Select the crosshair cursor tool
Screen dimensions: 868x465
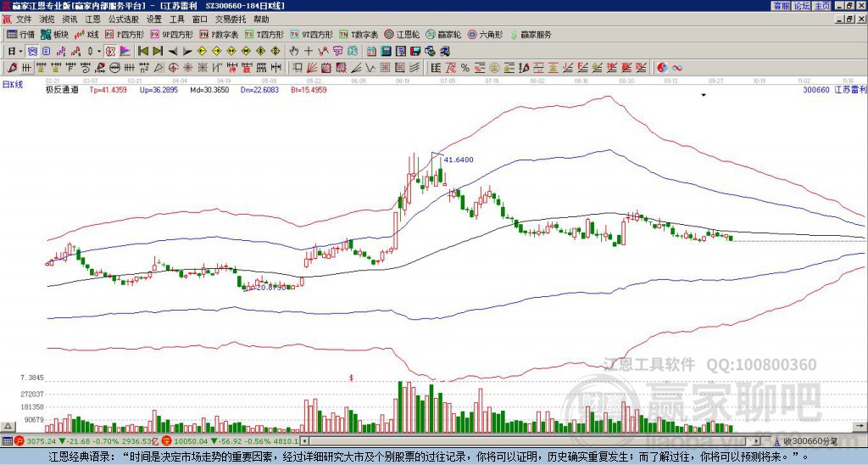[309, 52]
